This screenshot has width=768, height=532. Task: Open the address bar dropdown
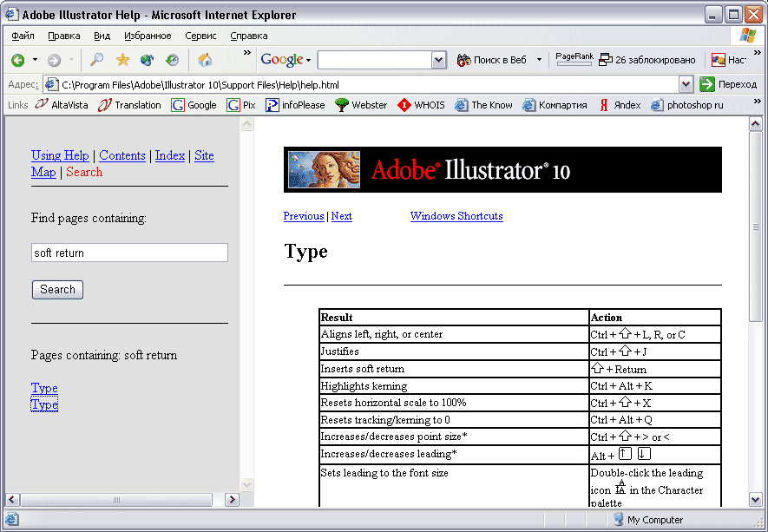(686, 85)
